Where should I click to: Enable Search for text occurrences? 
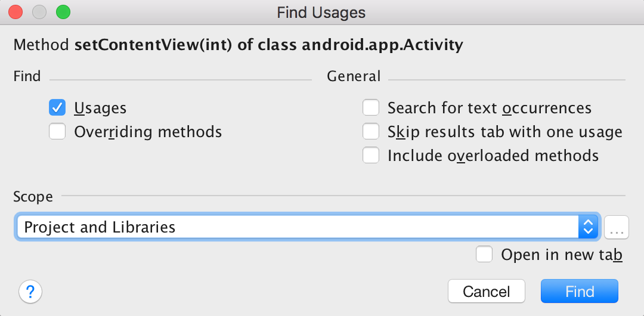point(371,108)
